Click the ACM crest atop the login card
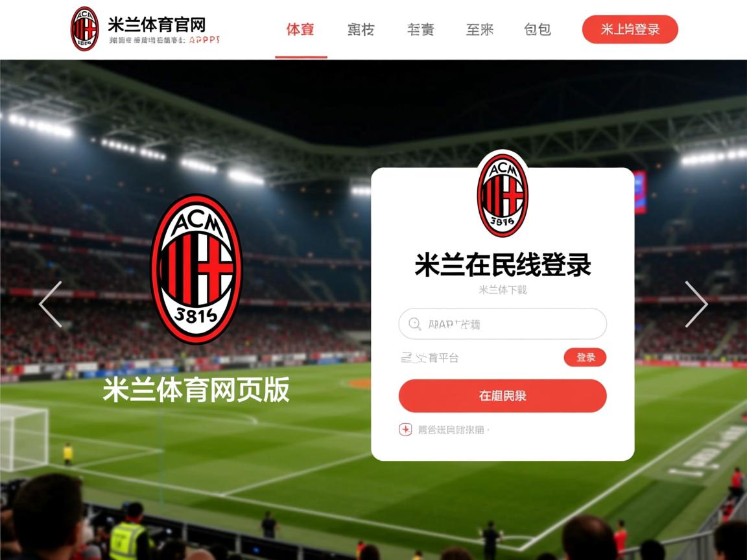This screenshot has width=747, height=560. tap(503, 195)
